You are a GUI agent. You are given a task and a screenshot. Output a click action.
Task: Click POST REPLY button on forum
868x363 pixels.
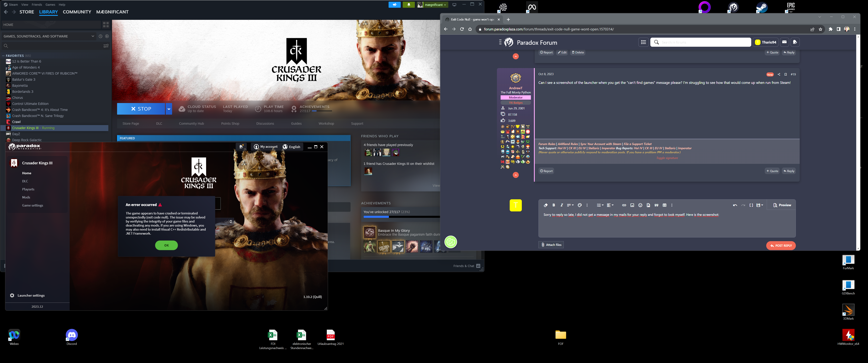(781, 246)
